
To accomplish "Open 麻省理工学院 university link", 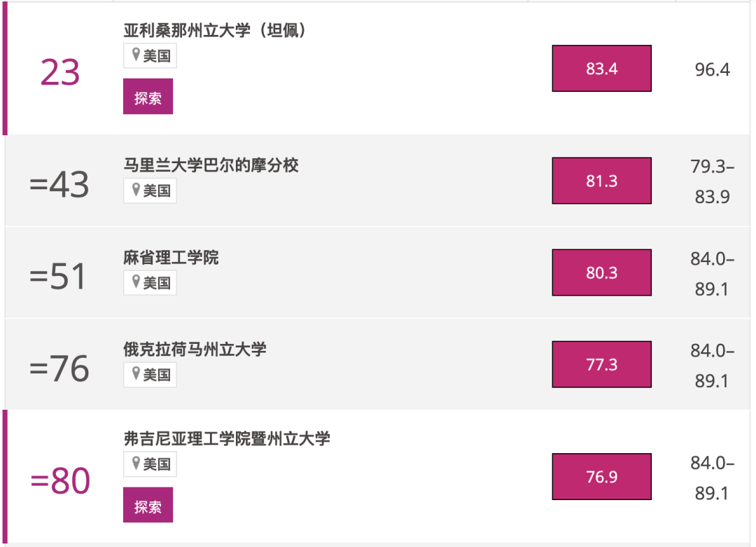I will click(x=171, y=258).
